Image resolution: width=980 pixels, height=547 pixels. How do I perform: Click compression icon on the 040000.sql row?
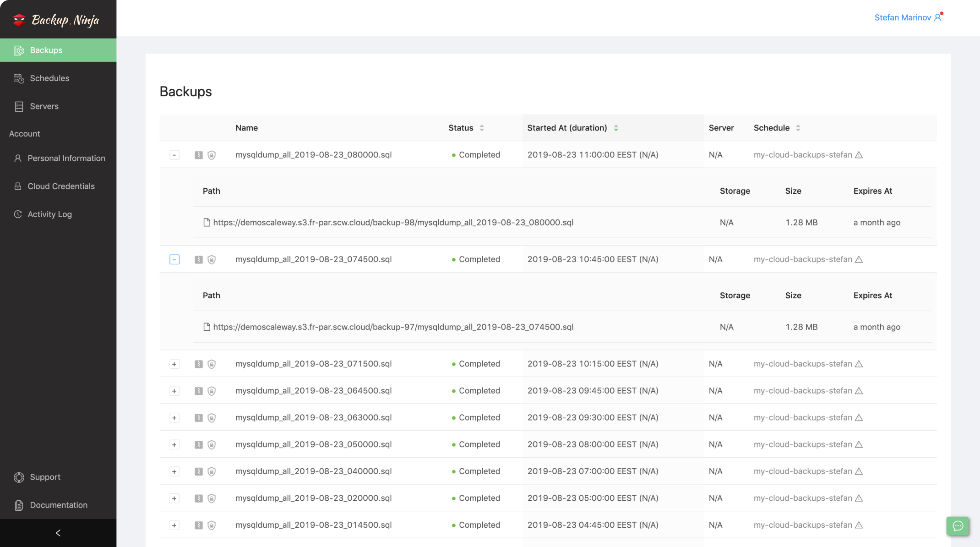[x=198, y=471]
